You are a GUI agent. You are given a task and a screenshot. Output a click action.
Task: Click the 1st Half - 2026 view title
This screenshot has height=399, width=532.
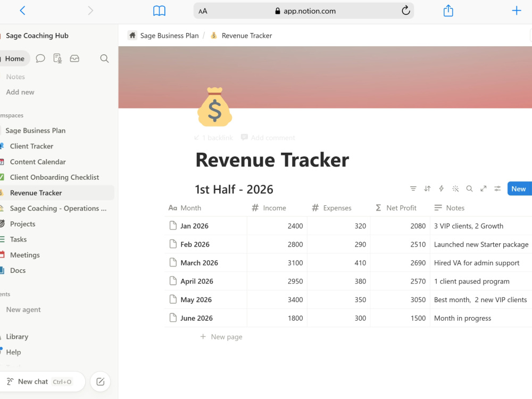pos(234,189)
